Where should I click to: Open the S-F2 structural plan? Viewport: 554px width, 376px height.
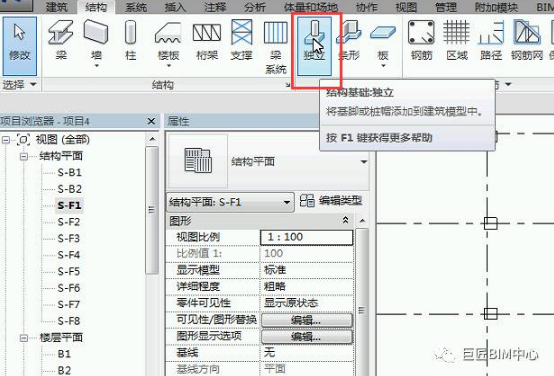point(69,222)
